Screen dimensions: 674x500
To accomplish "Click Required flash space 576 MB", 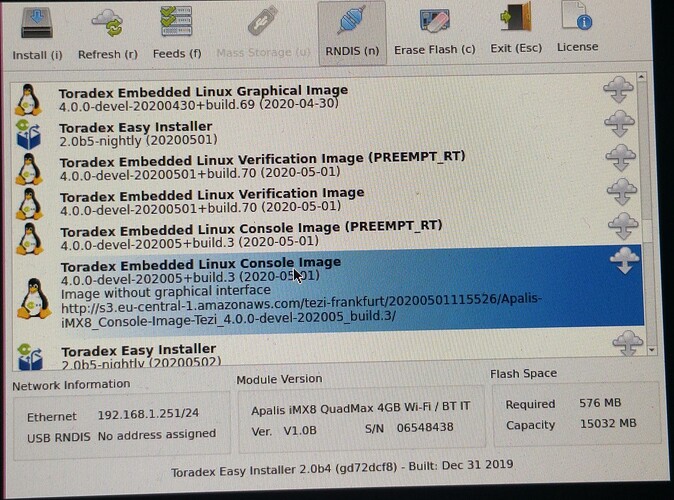I will click(600, 403).
